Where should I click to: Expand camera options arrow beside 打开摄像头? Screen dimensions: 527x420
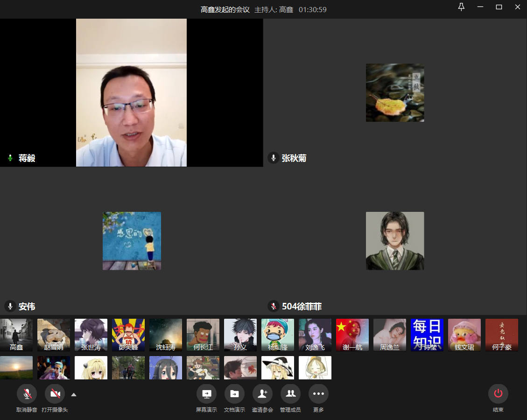click(74, 394)
